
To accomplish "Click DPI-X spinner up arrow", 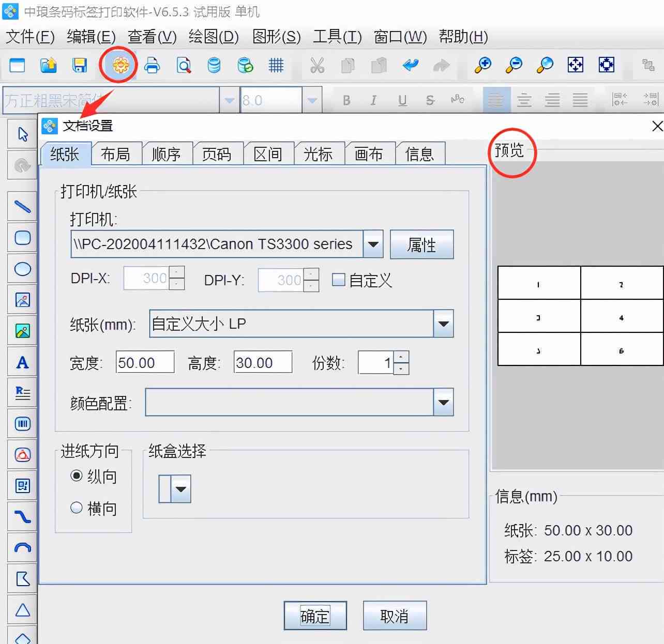I will tap(176, 272).
